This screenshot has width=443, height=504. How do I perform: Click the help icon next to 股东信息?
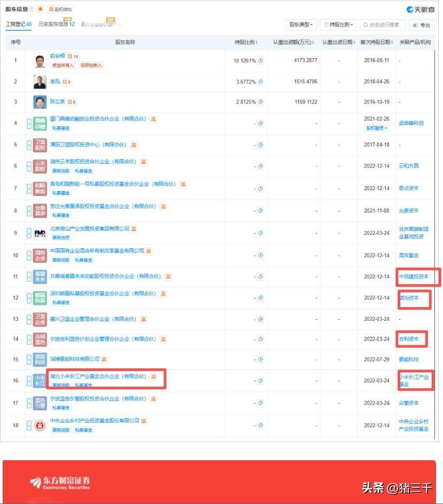(x=31, y=9)
